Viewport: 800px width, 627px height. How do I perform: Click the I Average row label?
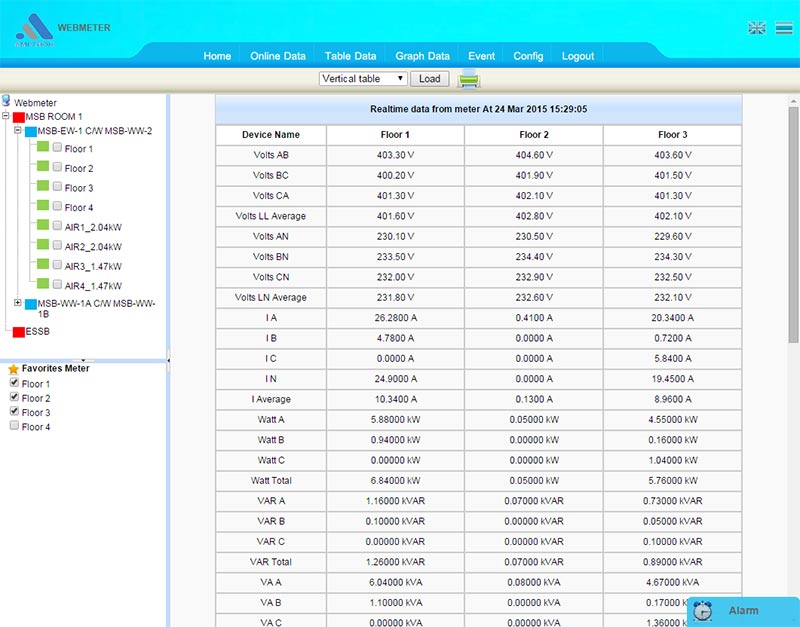click(x=271, y=399)
